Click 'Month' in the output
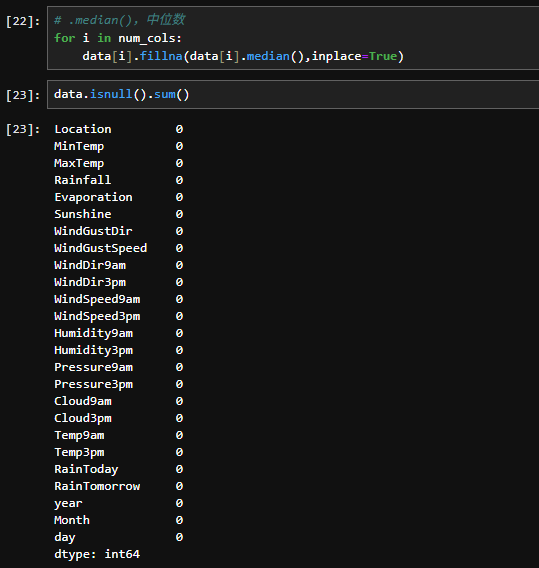Viewport: 539px width, 568px height. 72,520
